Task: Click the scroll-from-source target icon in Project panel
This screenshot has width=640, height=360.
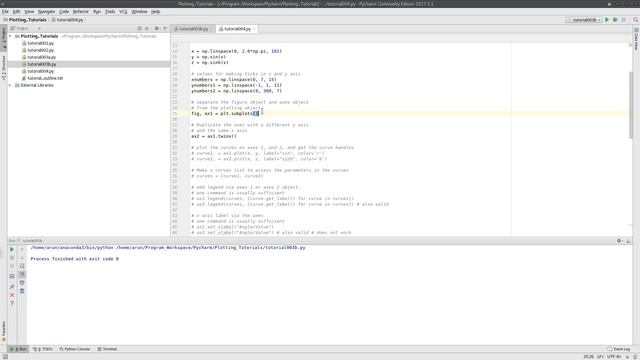Action: click(140, 29)
